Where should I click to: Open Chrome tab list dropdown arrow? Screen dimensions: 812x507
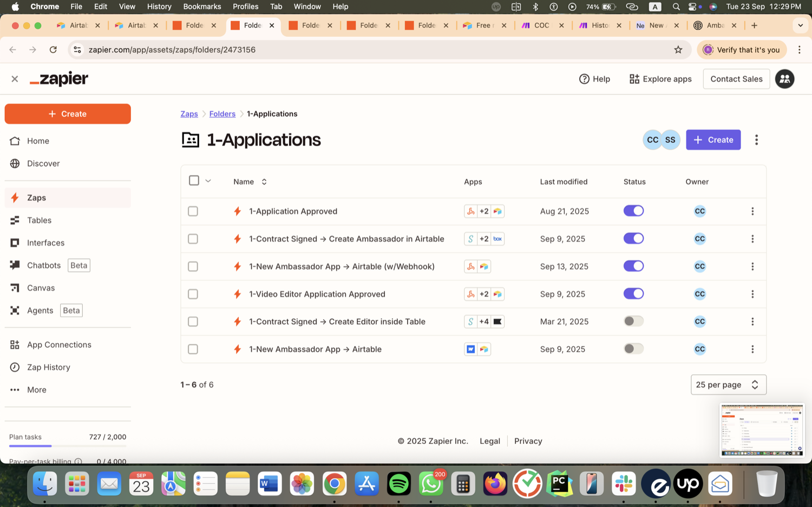(800, 25)
